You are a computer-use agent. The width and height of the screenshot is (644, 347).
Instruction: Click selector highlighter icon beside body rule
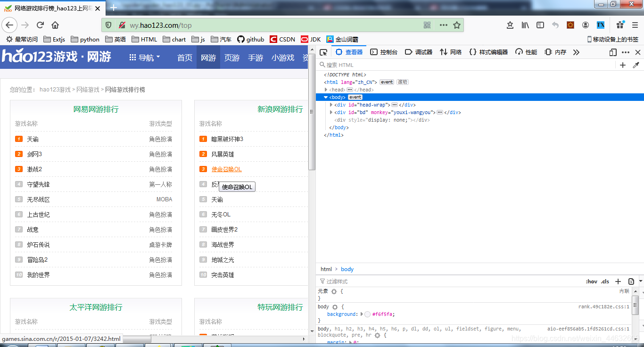pos(335,307)
